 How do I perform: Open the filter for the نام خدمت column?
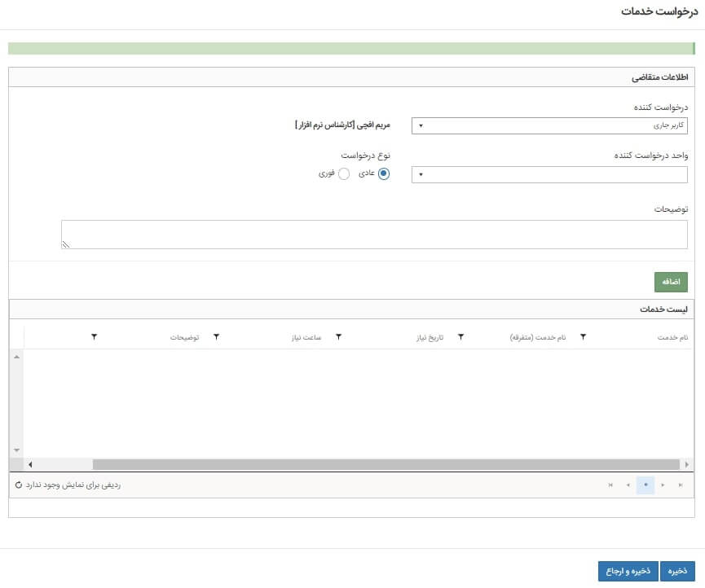tap(584, 336)
